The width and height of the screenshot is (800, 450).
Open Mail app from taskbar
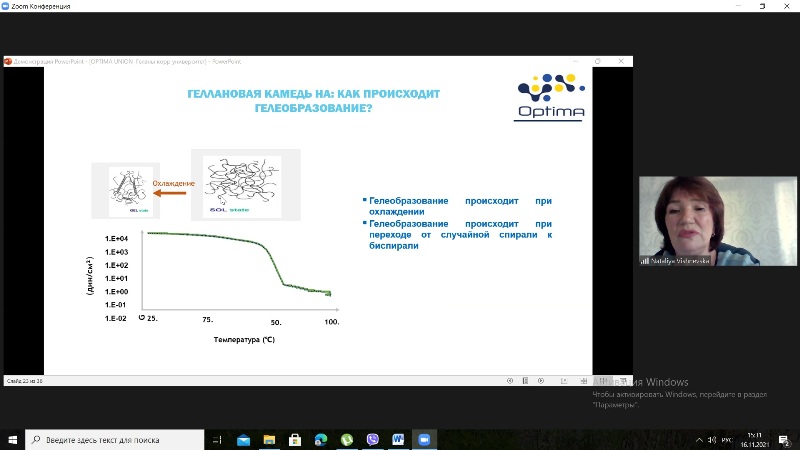(243, 440)
